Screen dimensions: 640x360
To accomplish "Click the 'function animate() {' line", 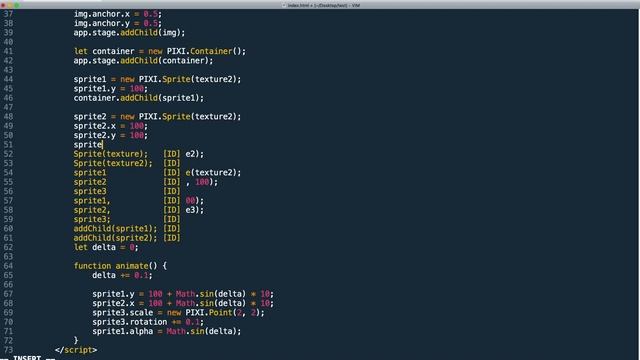I will [x=120, y=266].
